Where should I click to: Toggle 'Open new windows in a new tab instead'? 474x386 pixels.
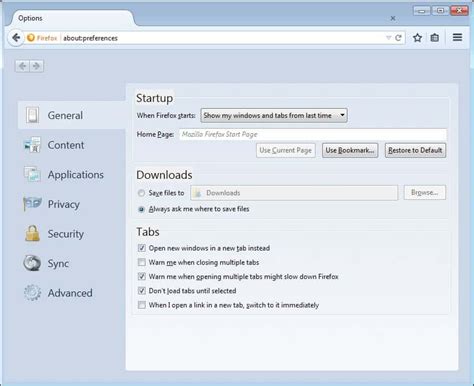[x=142, y=248]
